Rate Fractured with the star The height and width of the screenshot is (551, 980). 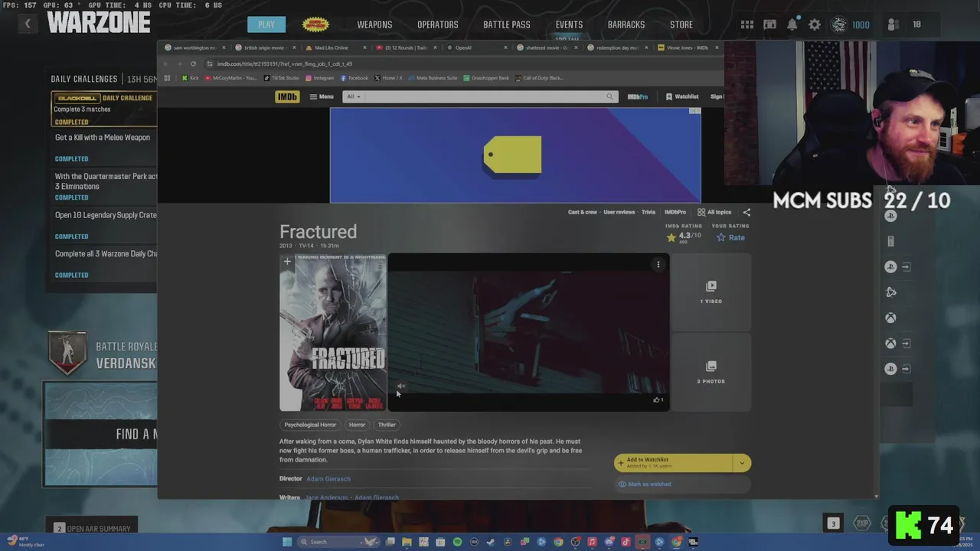[x=730, y=237]
